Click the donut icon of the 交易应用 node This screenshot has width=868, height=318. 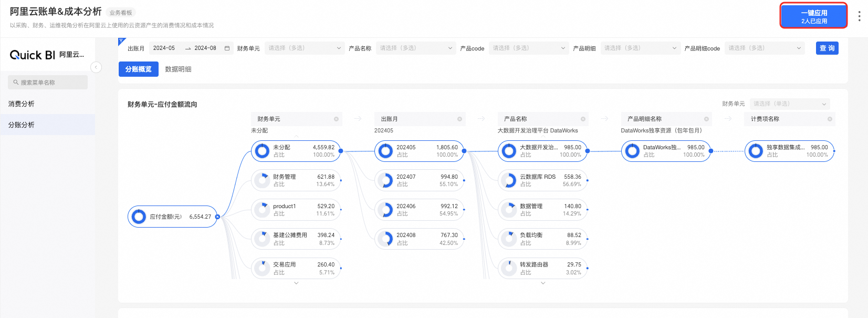(262, 268)
